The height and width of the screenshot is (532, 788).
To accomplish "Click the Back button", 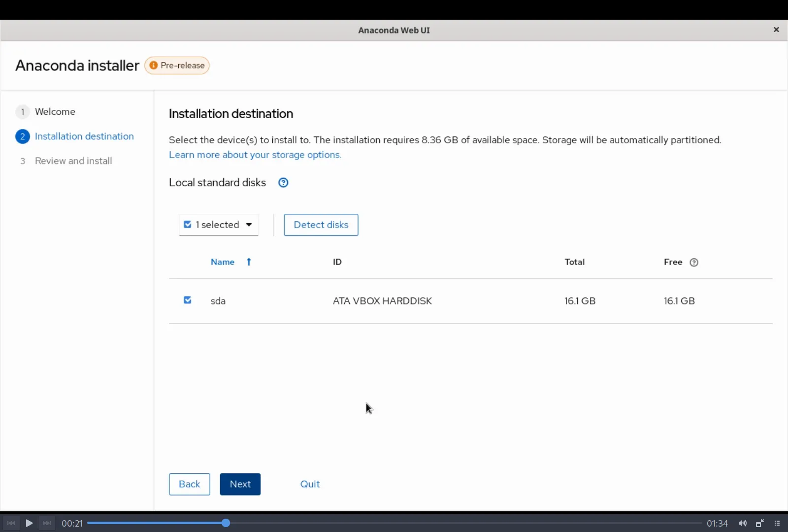I will tap(190, 484).
